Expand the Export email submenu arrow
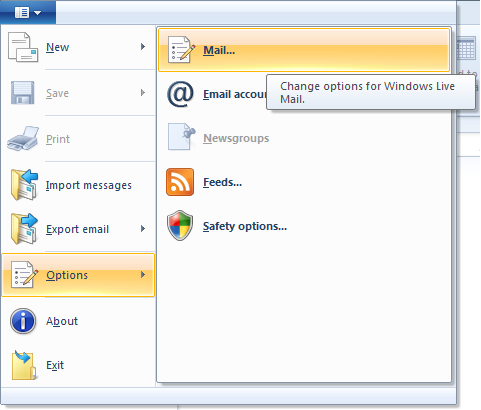 (x=143, y=229)
